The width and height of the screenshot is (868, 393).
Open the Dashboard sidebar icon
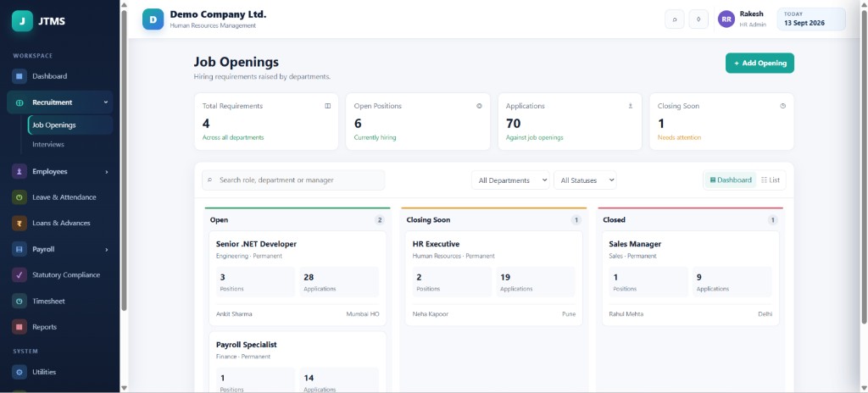(19, 76)
